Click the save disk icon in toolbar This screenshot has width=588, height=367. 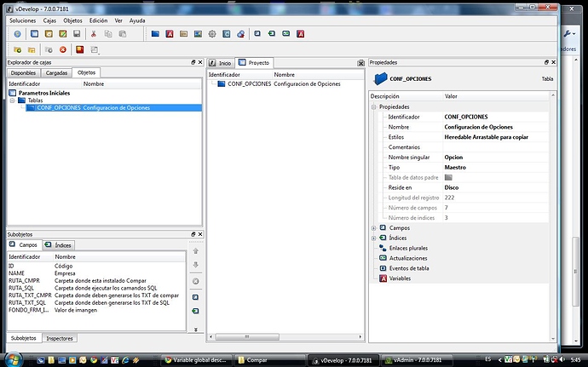click(x=77, y=34)
